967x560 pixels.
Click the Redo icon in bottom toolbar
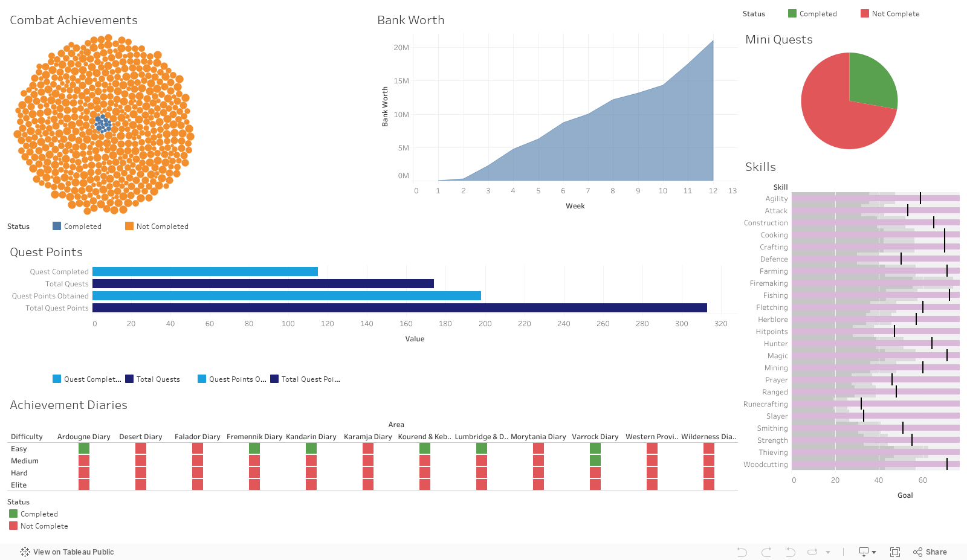[766, 552]
